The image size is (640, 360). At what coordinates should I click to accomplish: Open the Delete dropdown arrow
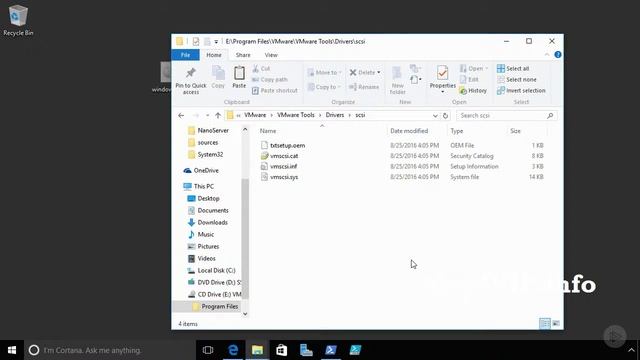coord(379,73)
